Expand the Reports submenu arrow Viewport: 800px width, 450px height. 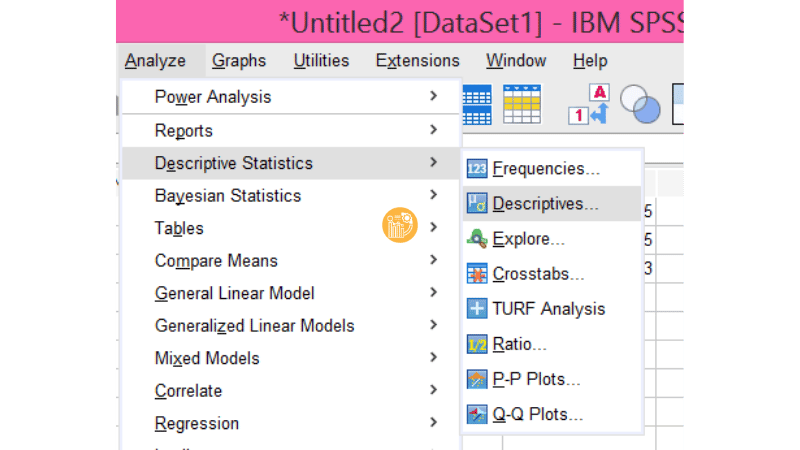(433, 130)
